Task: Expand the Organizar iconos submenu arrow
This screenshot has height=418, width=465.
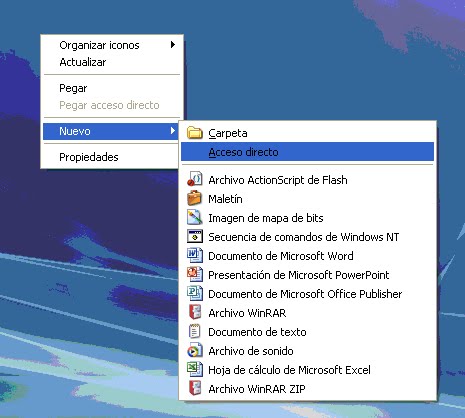Action: pyautogui.click(x=173, y=45)
